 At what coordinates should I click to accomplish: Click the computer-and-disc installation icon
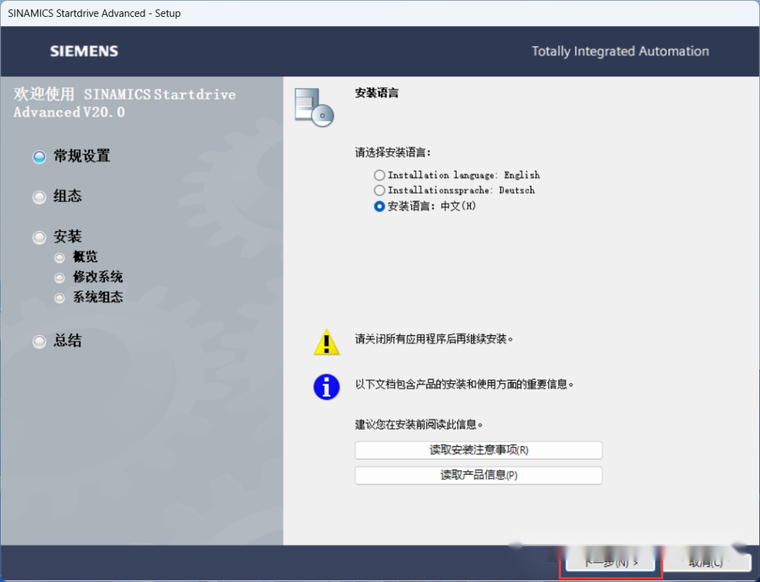pyautogui.click(x=314, y=105)
